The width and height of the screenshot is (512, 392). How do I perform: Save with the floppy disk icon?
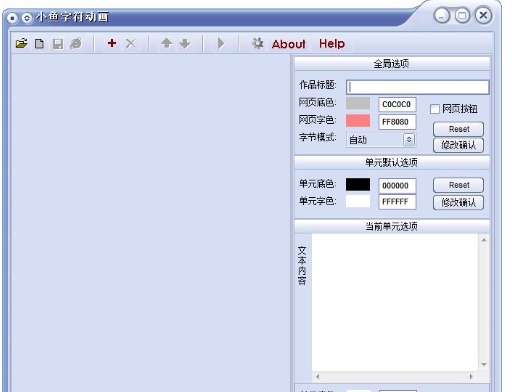point(58,44)
